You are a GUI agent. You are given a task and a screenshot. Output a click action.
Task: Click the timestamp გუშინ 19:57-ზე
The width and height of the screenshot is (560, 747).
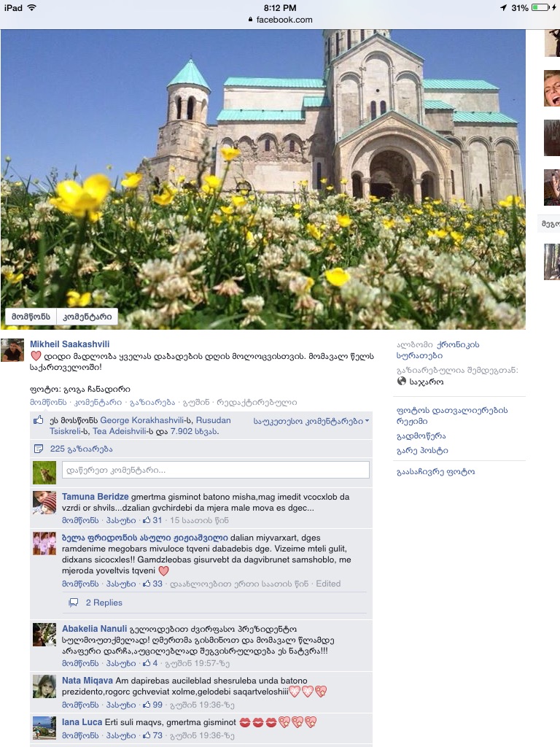(197, 663)
